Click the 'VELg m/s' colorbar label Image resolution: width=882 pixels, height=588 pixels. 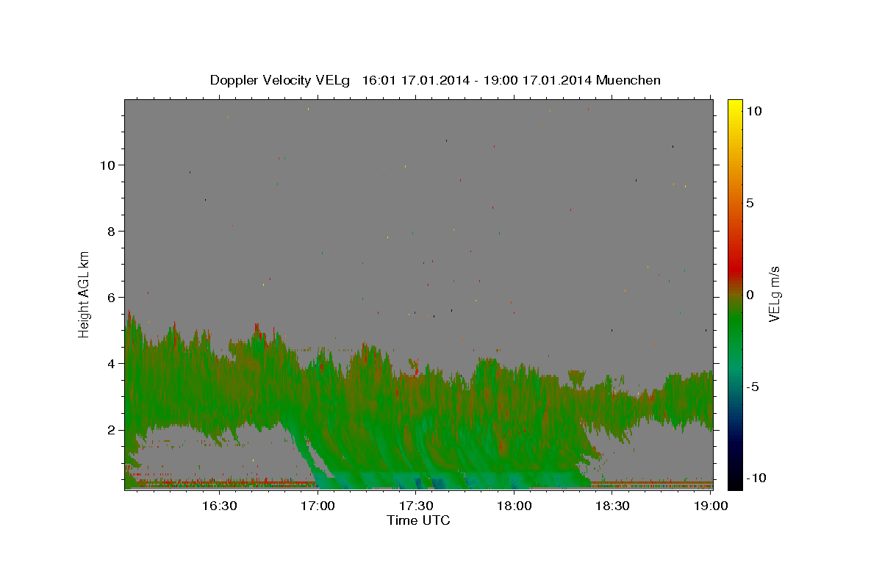click(x=774, y=294)
